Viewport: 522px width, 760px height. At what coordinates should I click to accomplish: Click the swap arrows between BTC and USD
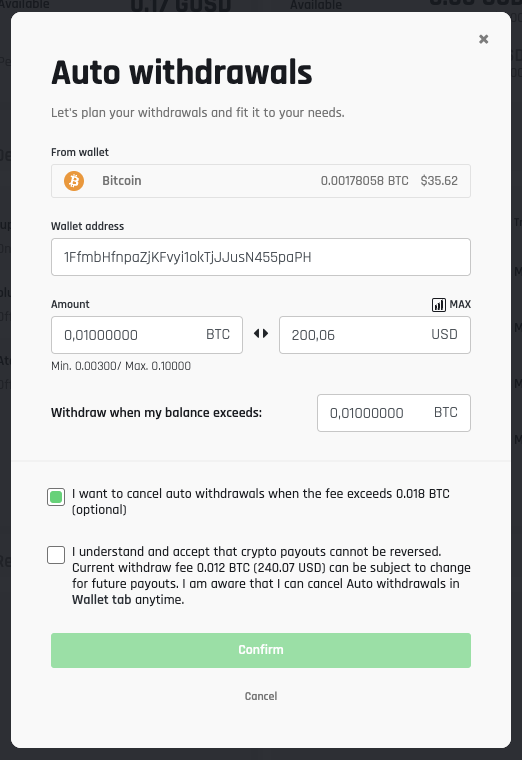coord(261,333)
